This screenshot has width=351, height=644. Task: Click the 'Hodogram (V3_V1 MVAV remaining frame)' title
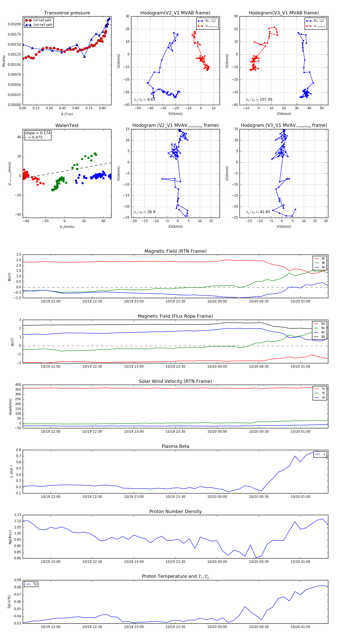(x=284, y=125)
